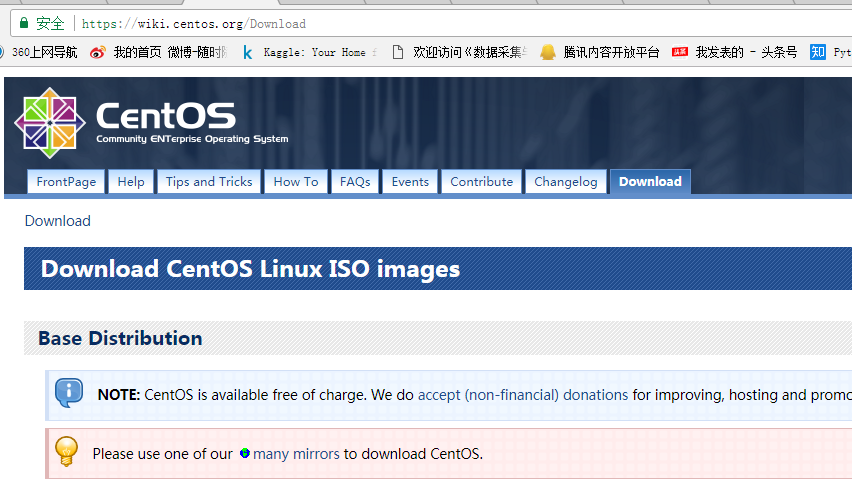The width and height of the screenshot is (852, 485).
Task: Open the FrontPage tab
Action: [66, 181]
